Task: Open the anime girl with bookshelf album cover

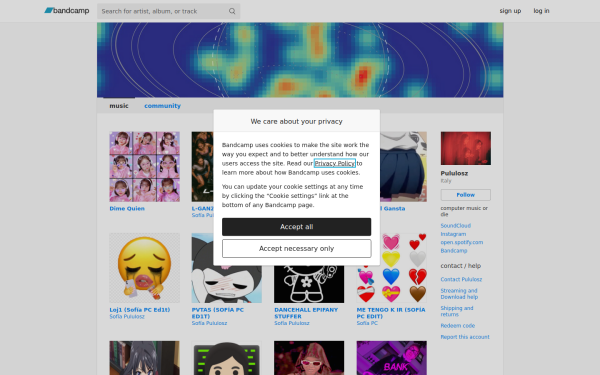Action: (144, 358)
